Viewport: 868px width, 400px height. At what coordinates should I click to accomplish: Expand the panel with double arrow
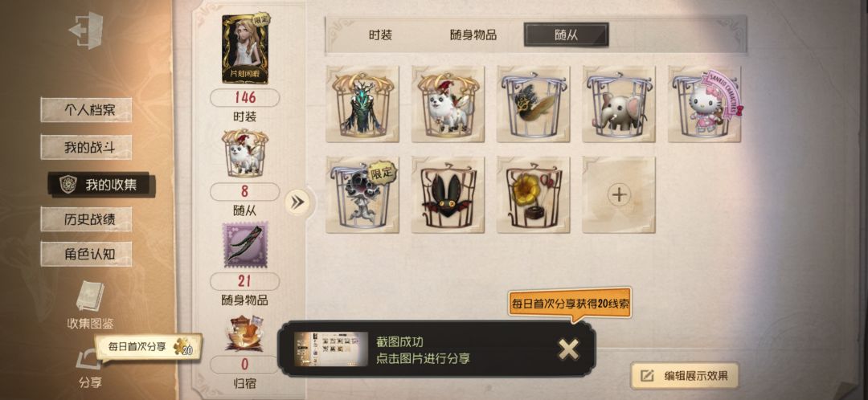pyautogui.click(x=298, y=202)
